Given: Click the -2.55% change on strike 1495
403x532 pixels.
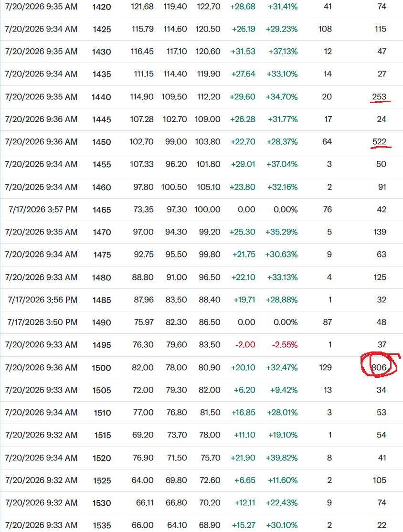Looking at the screenshot, I should click(285, 345).
